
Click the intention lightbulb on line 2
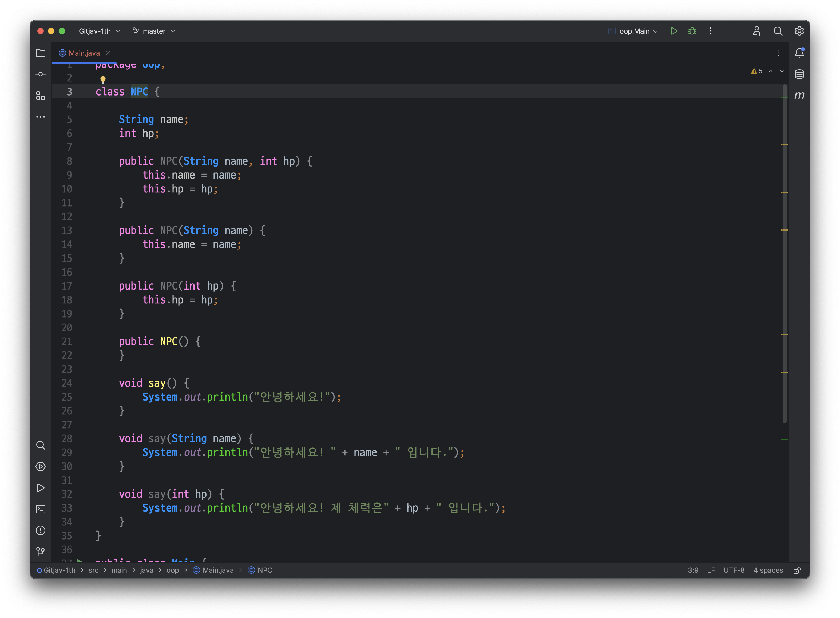tap(103, 79)
